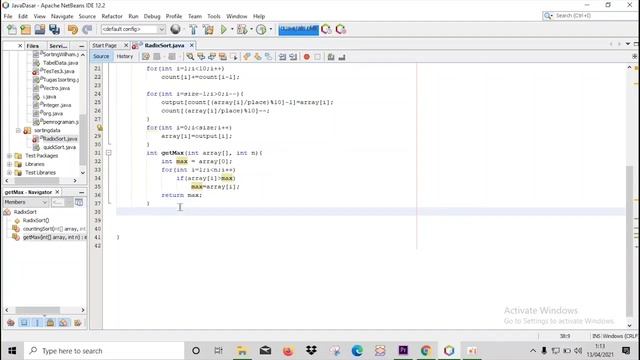Click the Save All toolbar icon
Screen dimensions: 640x360
54,29
